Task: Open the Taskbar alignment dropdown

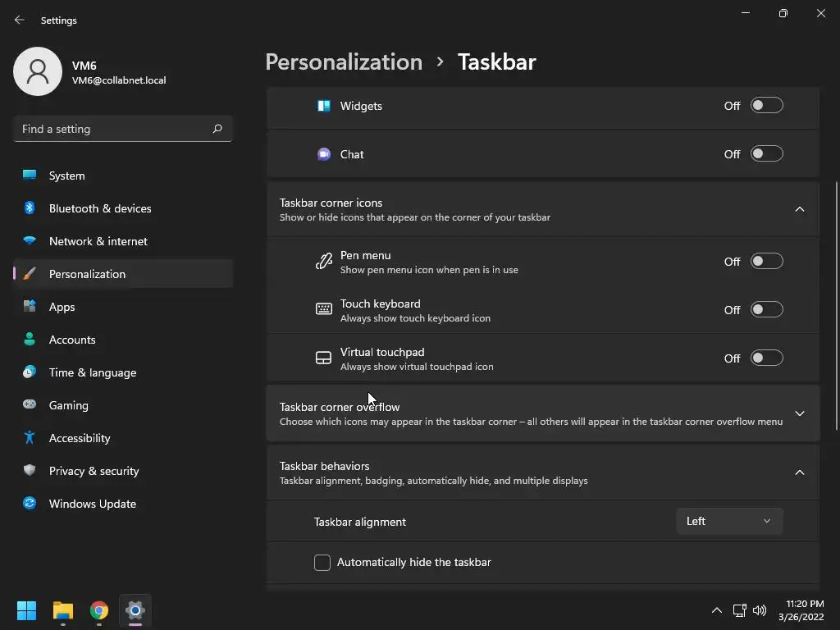Action: [729, 522]
